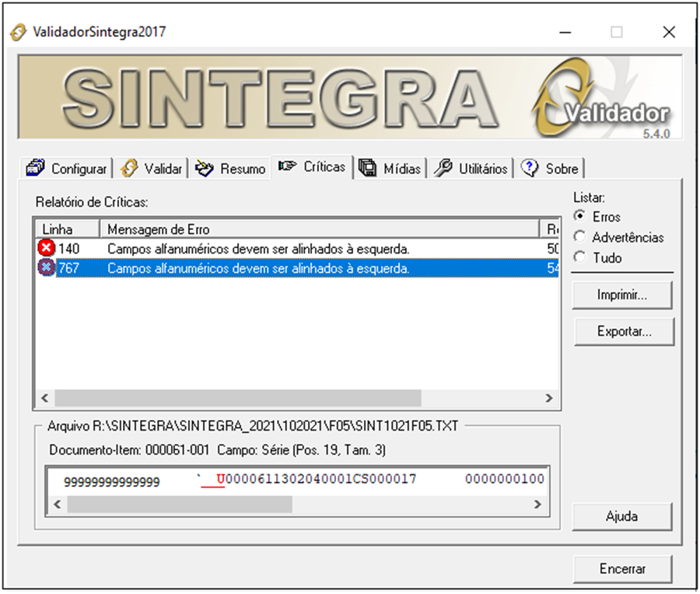Click right arrow of critiques list scrollbar
The width and height of the screenshot is (700, 594).
(549, 397)
